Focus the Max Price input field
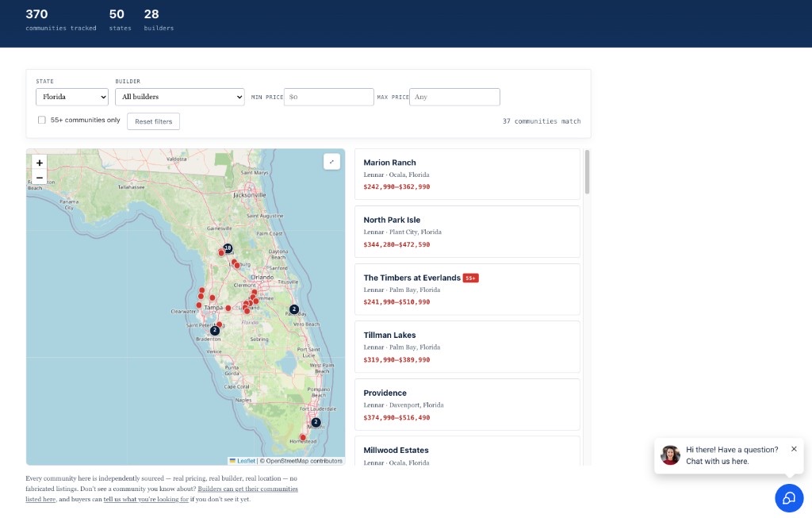The height and width of the screenshot is (518, 812). 454,97
